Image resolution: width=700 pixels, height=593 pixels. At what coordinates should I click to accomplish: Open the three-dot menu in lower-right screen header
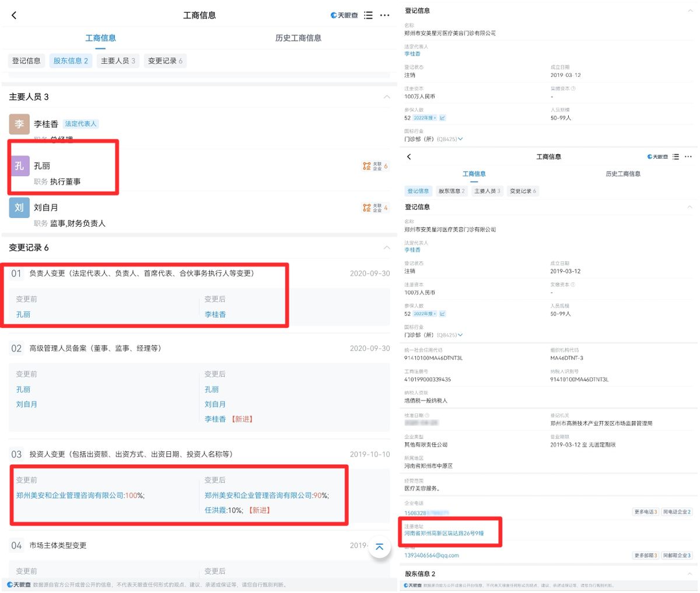point(688,157)
